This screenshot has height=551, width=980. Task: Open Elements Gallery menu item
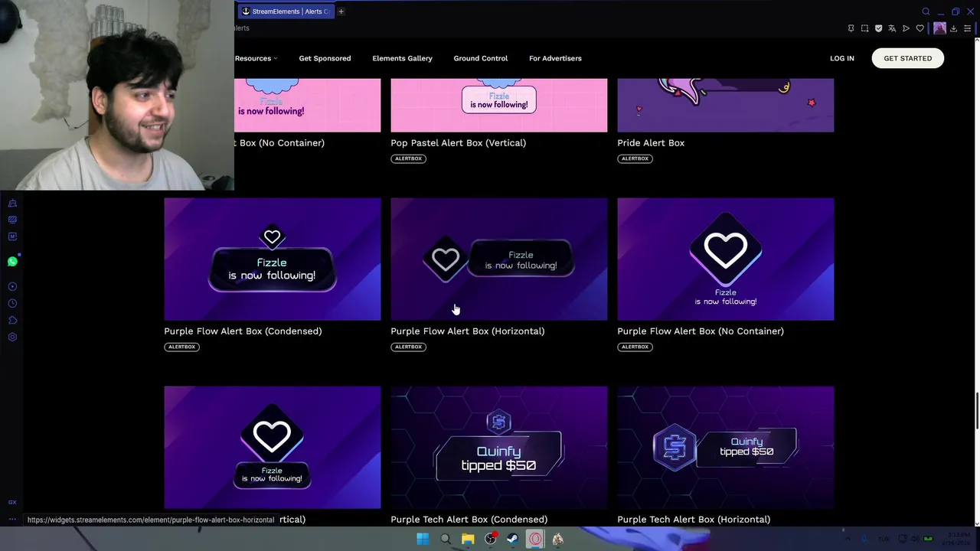402,58
